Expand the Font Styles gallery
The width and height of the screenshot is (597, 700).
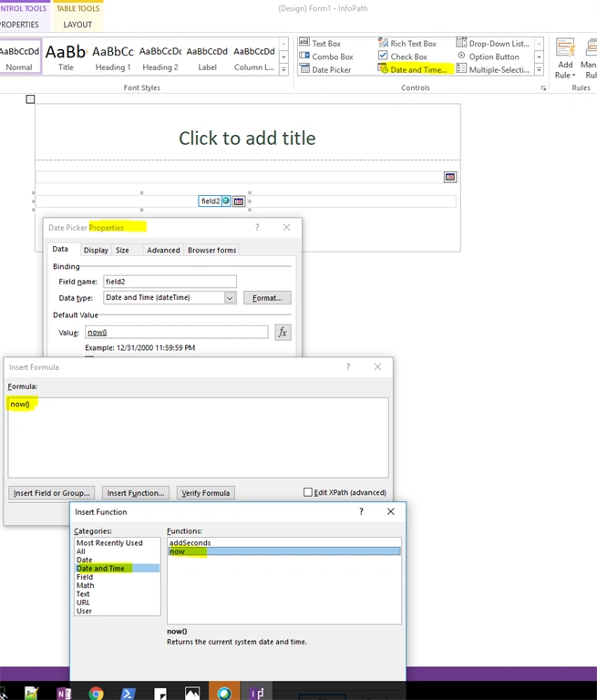click(x=283, y=69)
